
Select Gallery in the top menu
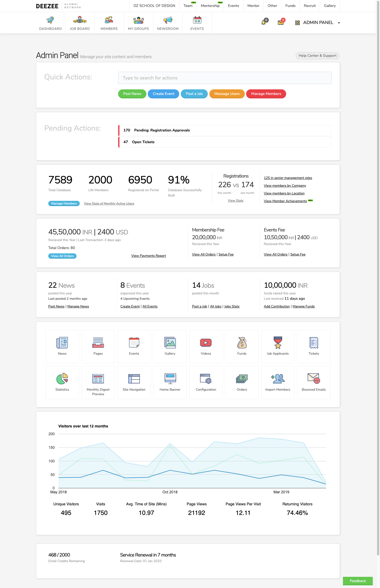tap(330, 6)
